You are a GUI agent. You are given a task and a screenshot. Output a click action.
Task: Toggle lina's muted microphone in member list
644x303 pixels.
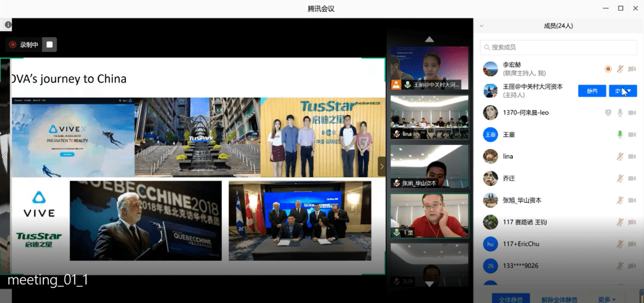(x=620, y=156)
